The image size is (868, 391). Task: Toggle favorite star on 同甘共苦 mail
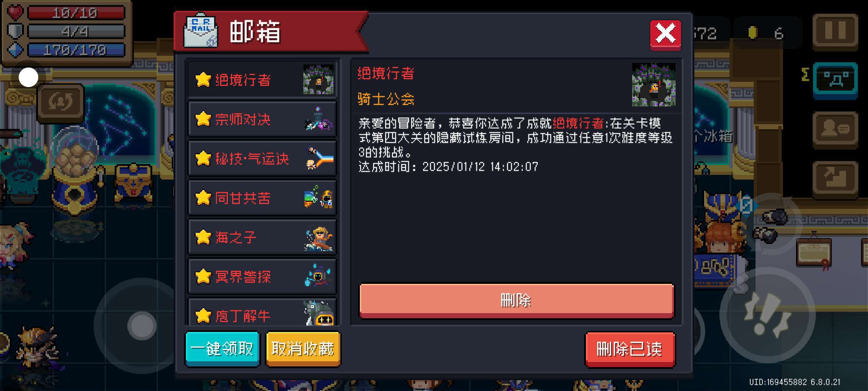click(203, 198)
